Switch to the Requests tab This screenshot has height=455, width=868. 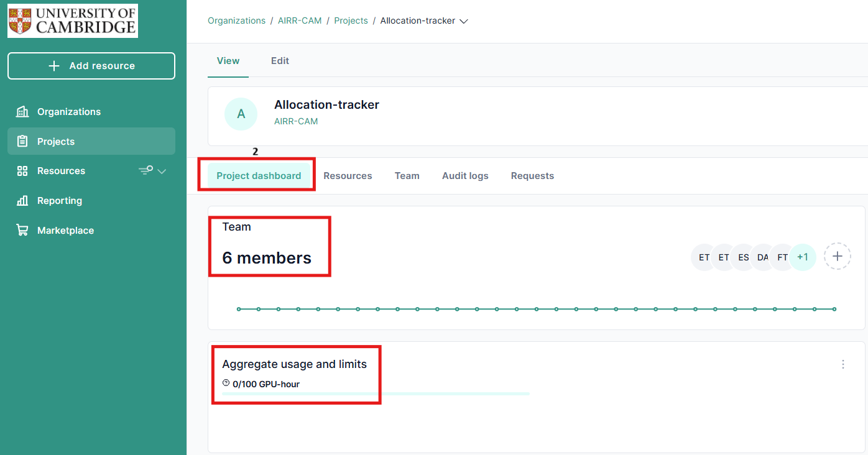tap(532, 176)
